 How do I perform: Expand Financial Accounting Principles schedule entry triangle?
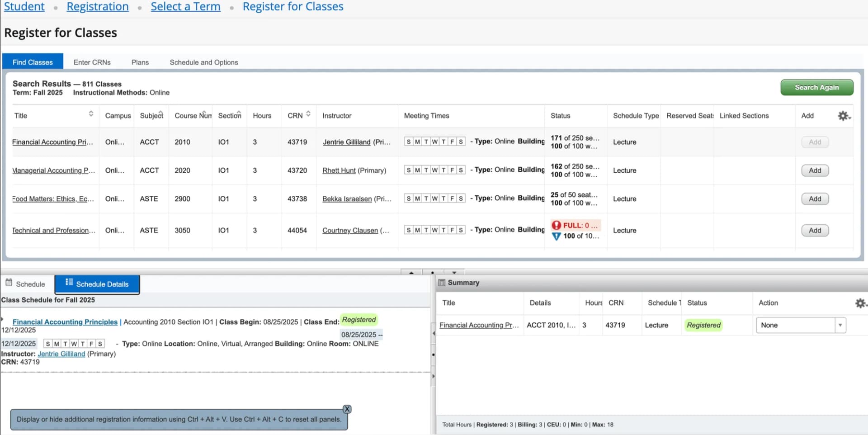[x=3, y=319]
